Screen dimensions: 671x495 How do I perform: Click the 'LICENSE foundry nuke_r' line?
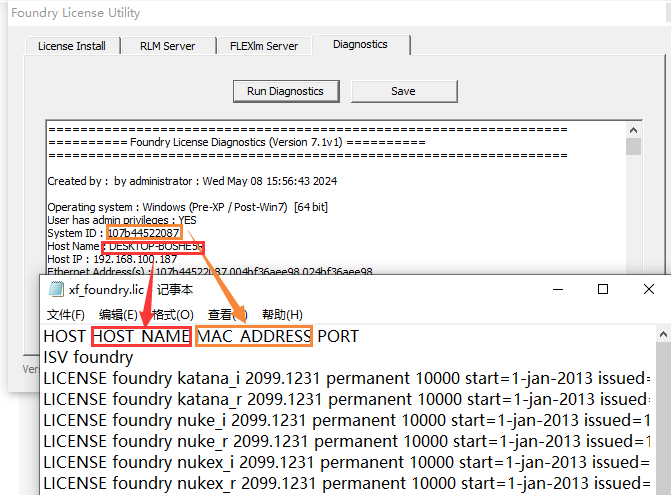pyautogui.click(x=347, y=441)
